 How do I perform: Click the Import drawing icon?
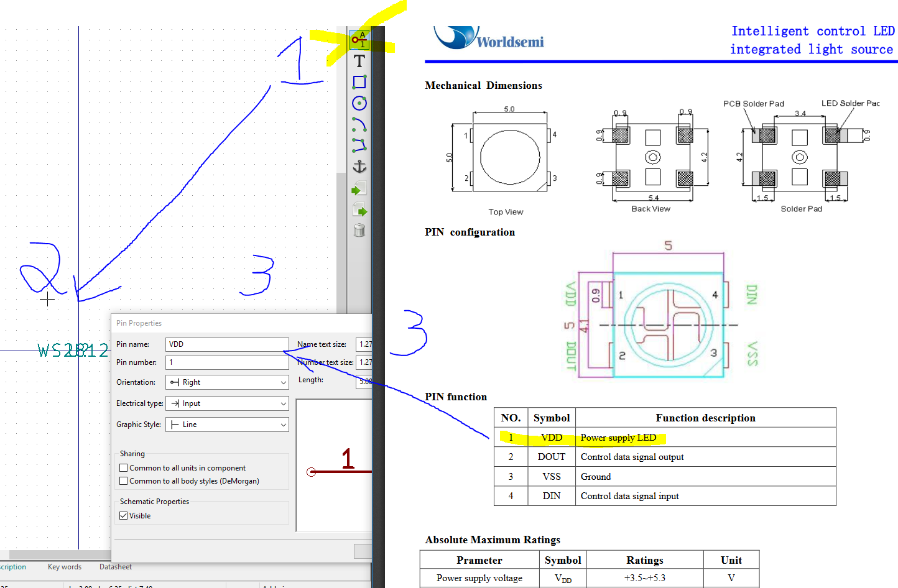click(359, 188)
